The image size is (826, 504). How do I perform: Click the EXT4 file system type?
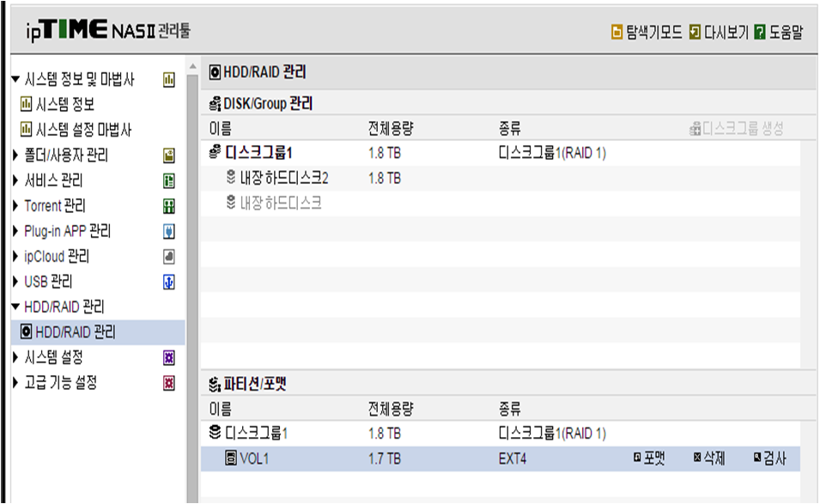(513, 458)
